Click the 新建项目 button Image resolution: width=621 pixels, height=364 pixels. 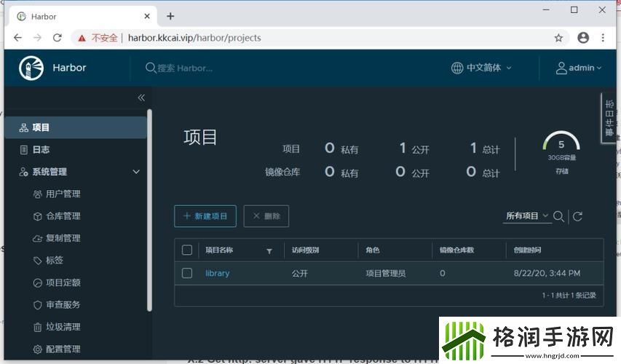[x=205, y=216]
